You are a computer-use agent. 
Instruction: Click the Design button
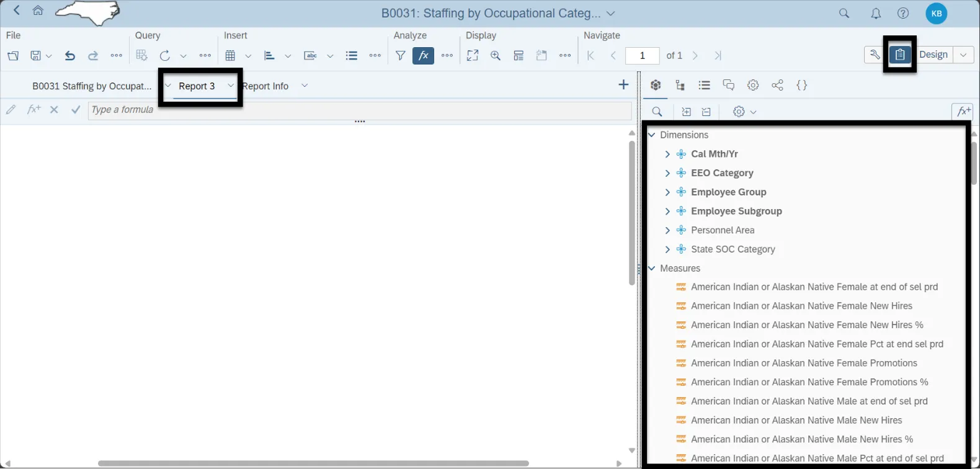(x=933, y=55)
